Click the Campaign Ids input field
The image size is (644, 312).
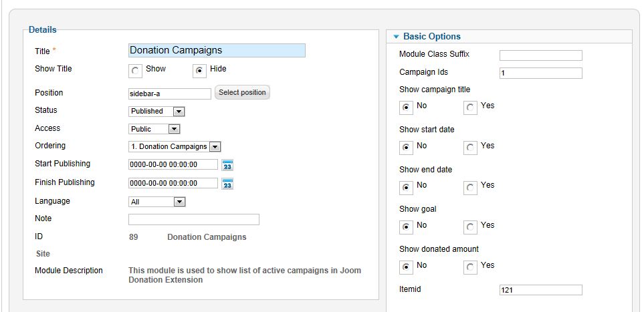(540, 73)
